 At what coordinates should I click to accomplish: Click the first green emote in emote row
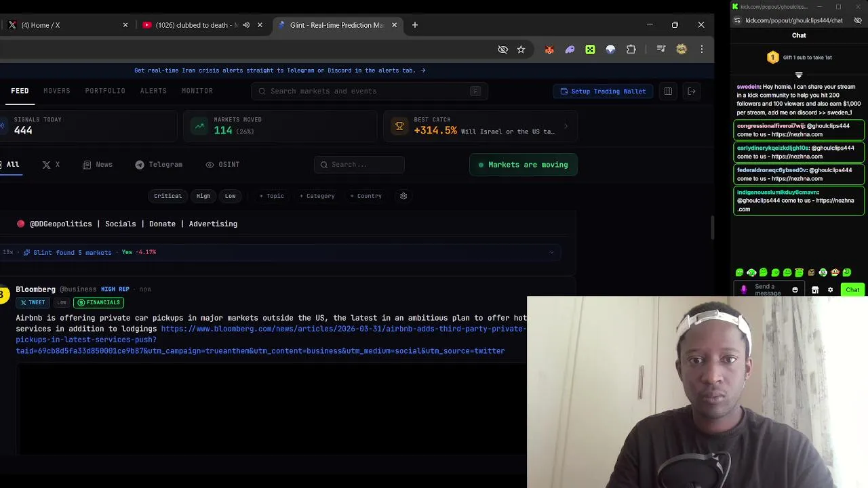click(740, 272)
